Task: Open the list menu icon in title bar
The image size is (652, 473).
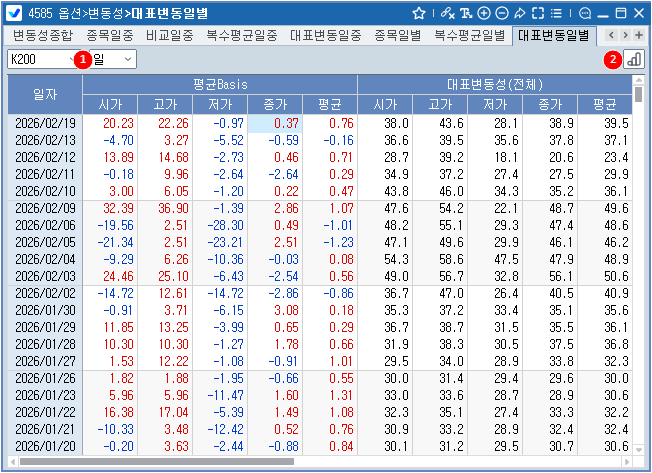Action: [556, 13]
